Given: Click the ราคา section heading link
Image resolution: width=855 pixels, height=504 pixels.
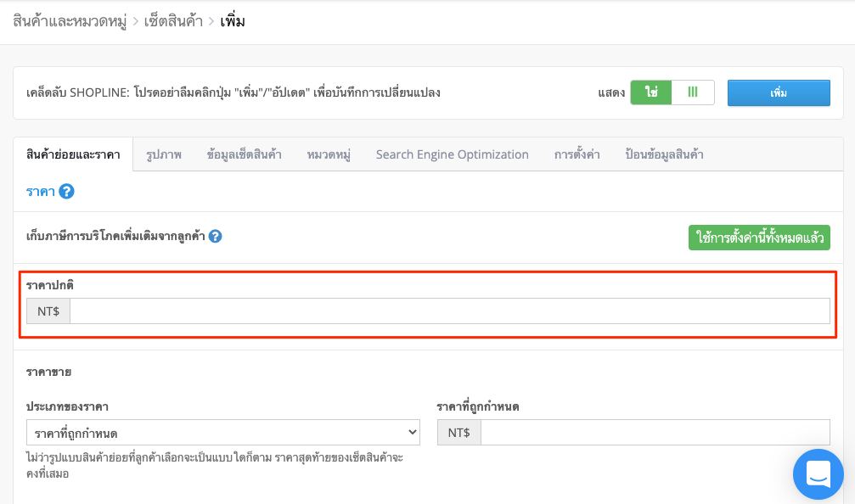Looking at the screenshot, I should 41,192.
